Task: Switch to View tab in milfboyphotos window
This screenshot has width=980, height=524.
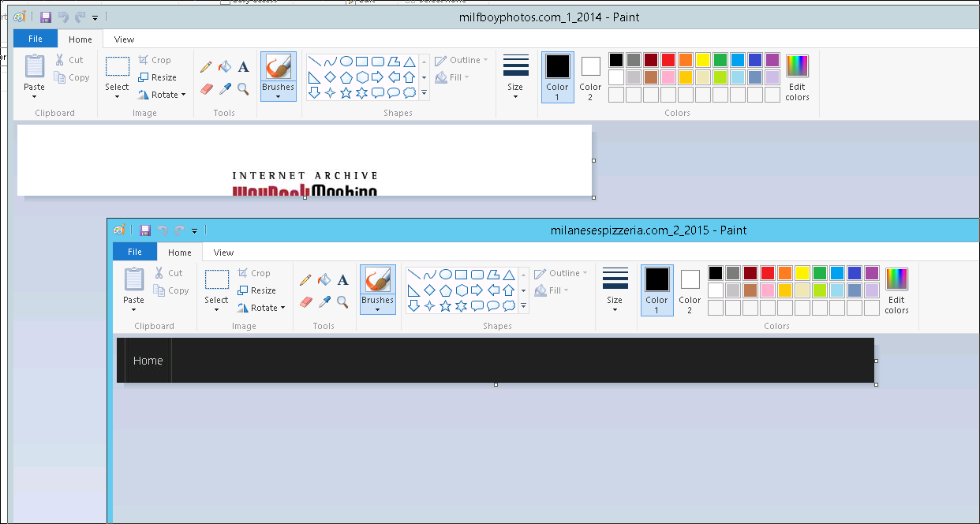Action: click(x=125, y=39)
